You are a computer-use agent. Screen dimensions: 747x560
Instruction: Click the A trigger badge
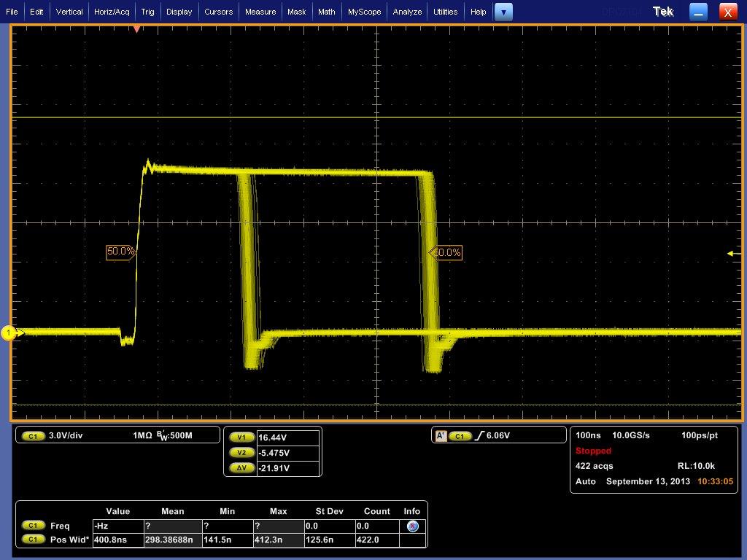pos(441,436)
